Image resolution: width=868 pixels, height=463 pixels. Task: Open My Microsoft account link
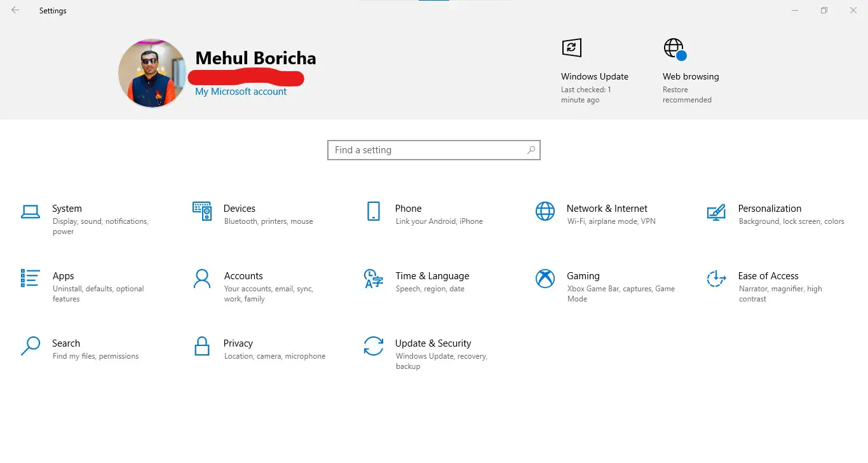(x=241, y=91)
